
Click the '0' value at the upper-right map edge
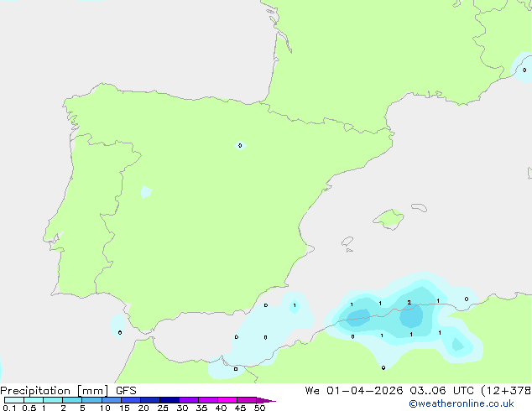click(524, 70)
